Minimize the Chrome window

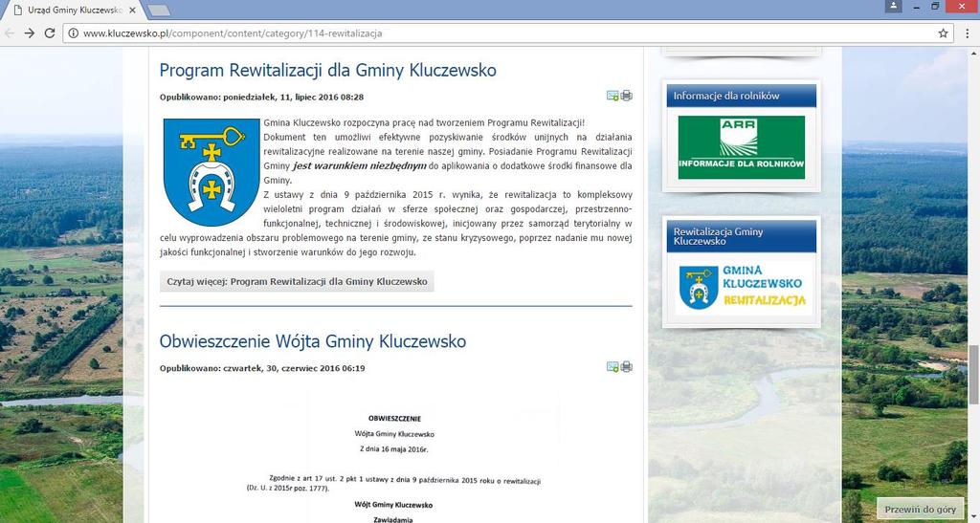coord(918,7)
